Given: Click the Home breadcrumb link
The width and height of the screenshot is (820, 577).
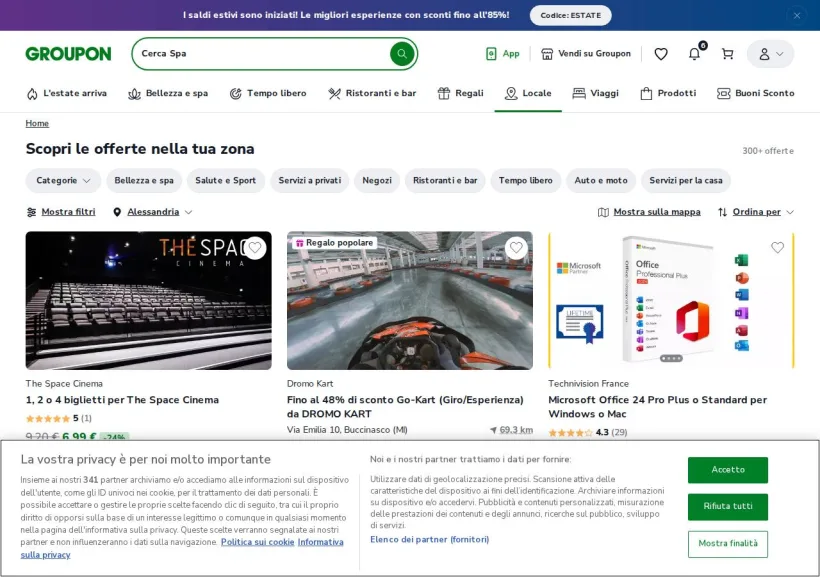Looking at the screenshot, I should pyautogui.click(x=37, y=123).
